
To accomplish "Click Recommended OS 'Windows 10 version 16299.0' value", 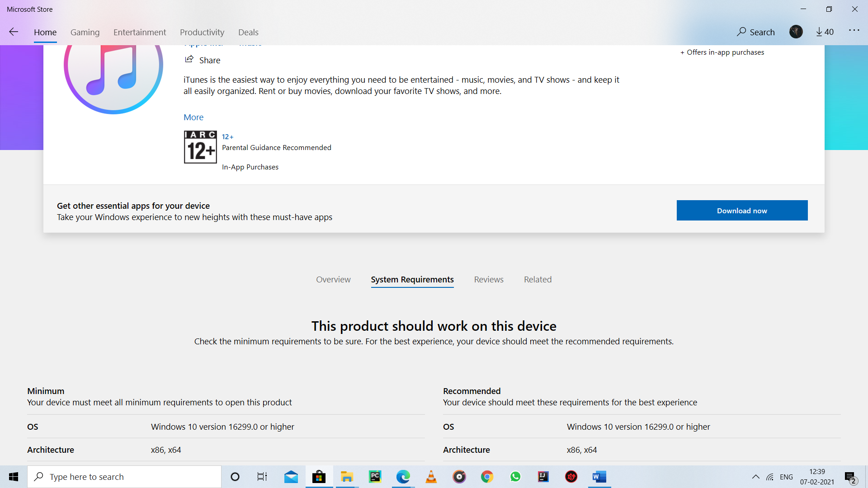I will [638, 427].
